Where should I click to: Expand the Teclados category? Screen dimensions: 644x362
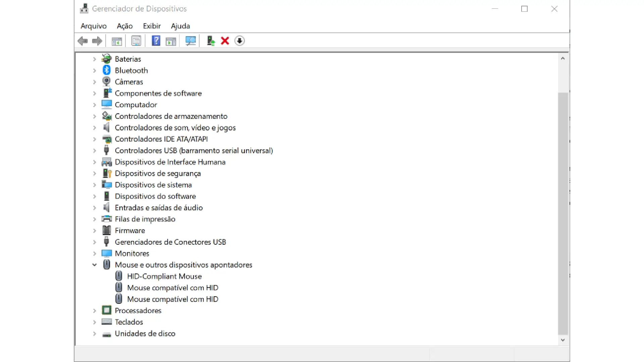click(x=94, y=322)
